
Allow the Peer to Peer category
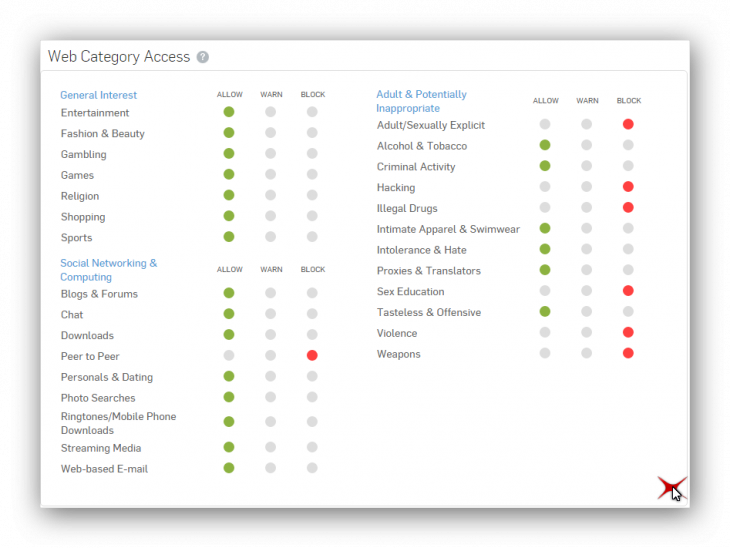[229, 355]
